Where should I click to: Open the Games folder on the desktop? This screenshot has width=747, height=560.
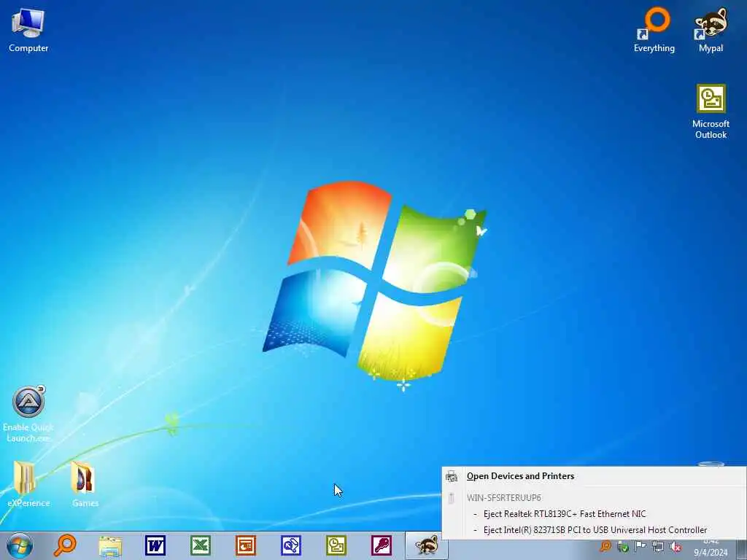[x=85, y=483]
